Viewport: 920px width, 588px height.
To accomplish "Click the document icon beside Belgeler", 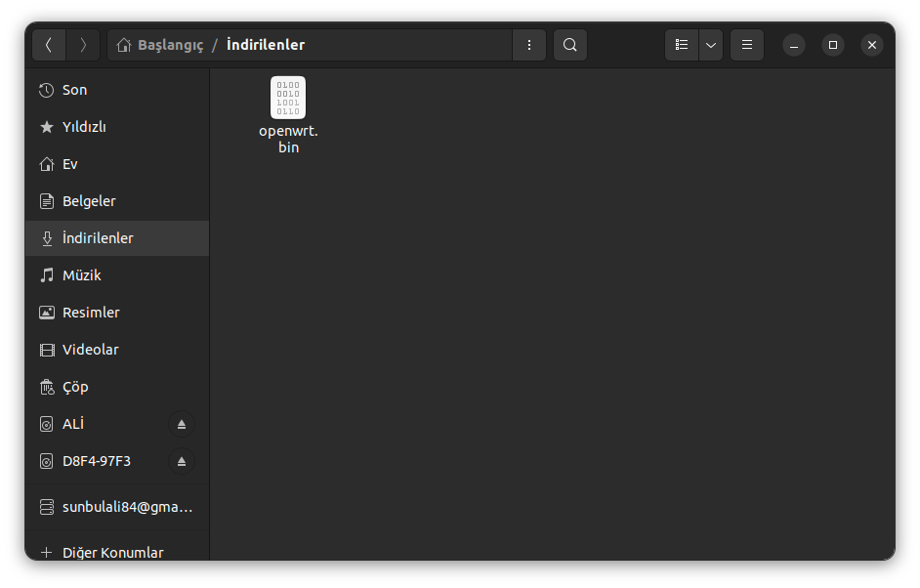I will tap(46, 201).
